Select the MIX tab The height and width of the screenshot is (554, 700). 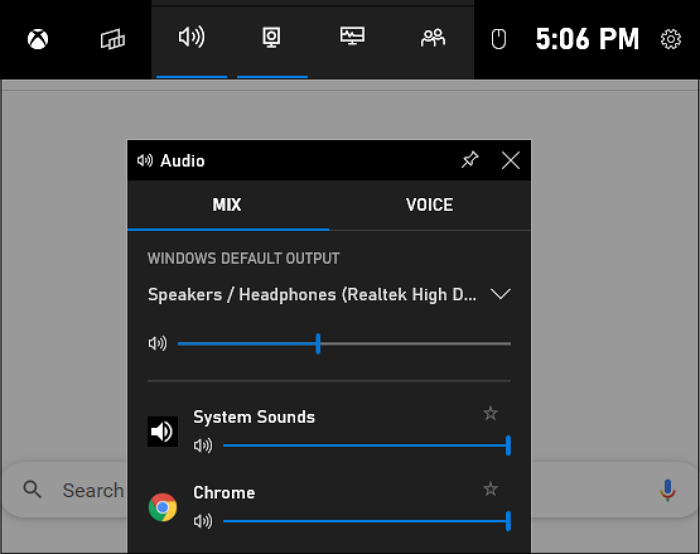point(227,205)
